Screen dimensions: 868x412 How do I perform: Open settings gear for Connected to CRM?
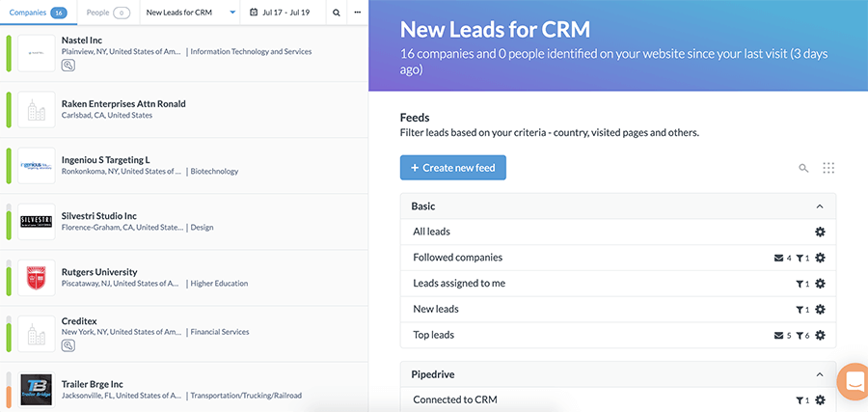(x=820, y=399)
